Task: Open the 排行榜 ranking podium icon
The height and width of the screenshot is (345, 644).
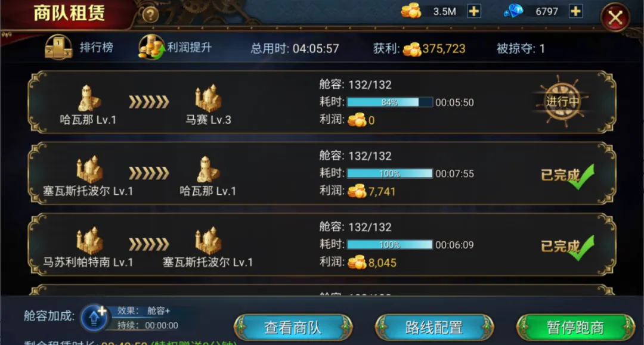Action: tap(58, 47)
